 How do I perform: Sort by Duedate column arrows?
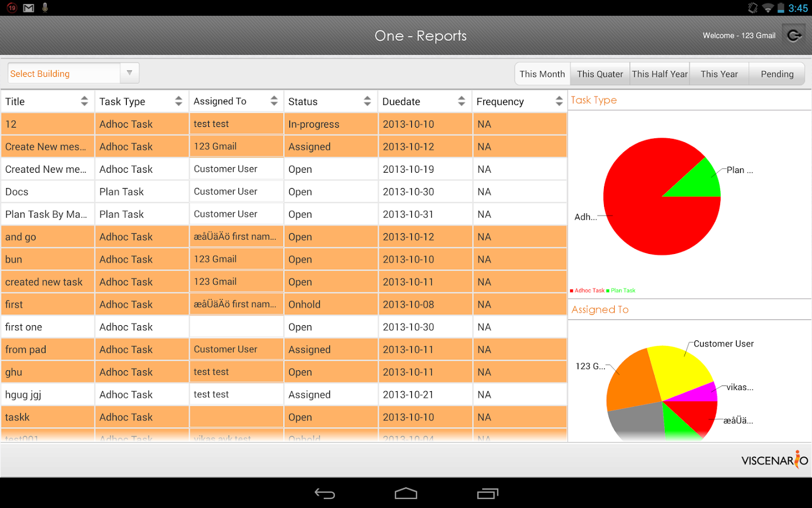pyautogui.click(x=462, y=102)
